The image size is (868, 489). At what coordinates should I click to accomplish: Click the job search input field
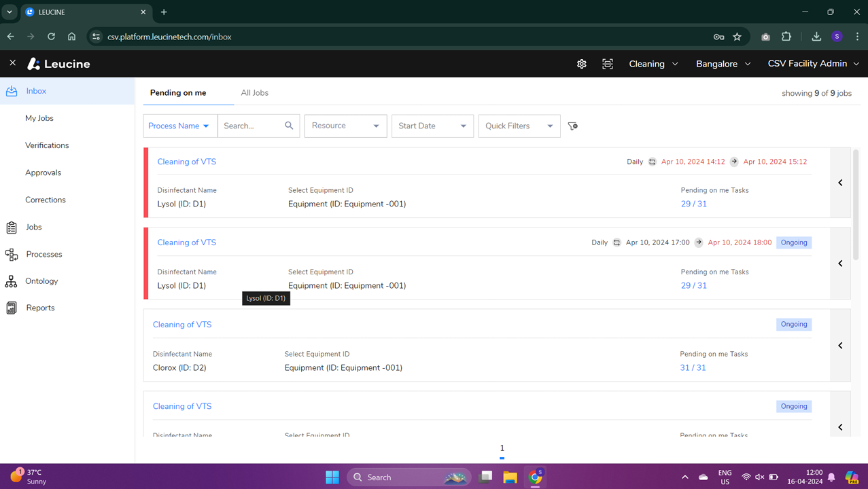pyautogui.click(x=250, y=126)
